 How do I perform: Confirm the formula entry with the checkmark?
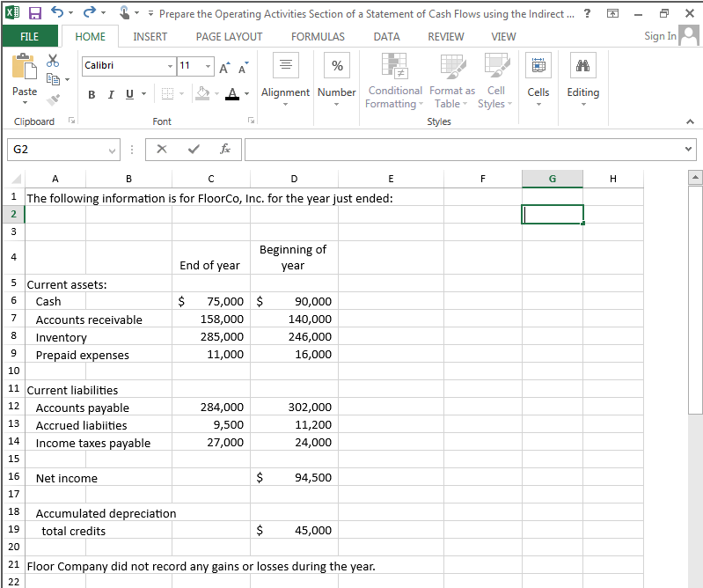(x=194, y=149)
